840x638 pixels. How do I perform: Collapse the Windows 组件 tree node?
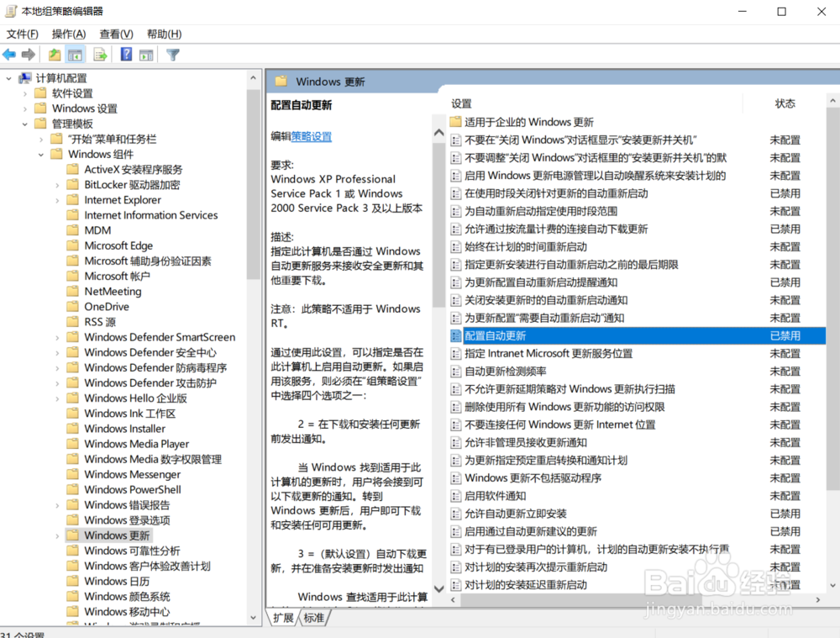[x=41, y=155]
